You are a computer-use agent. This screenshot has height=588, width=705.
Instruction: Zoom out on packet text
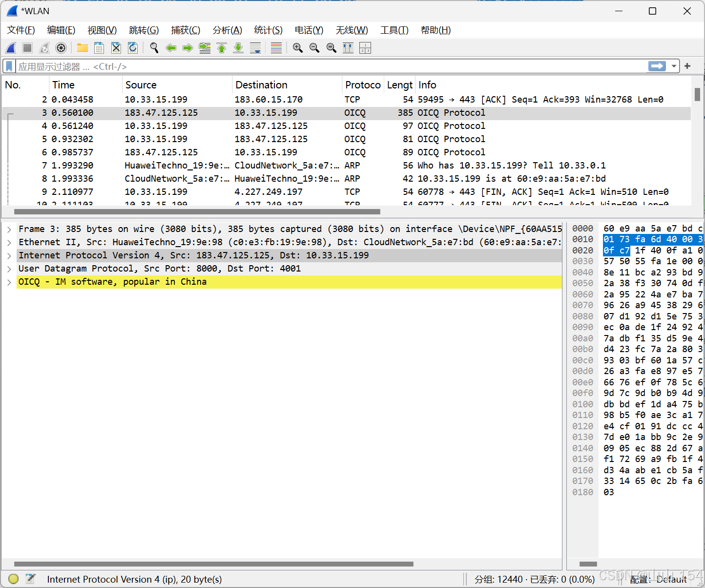pyautogui.click(x=314, y=48)
